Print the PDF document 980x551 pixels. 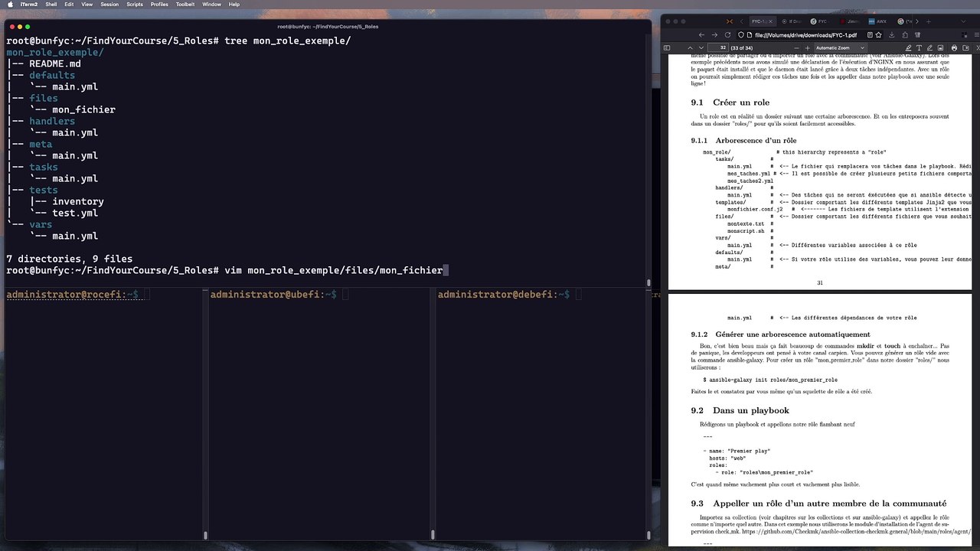[954, 47]
